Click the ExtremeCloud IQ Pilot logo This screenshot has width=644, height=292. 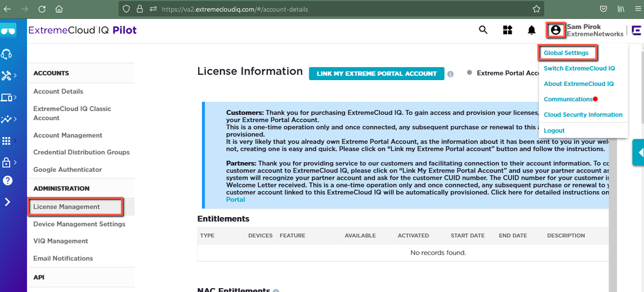pyautogui.click(x=83, y=30)
